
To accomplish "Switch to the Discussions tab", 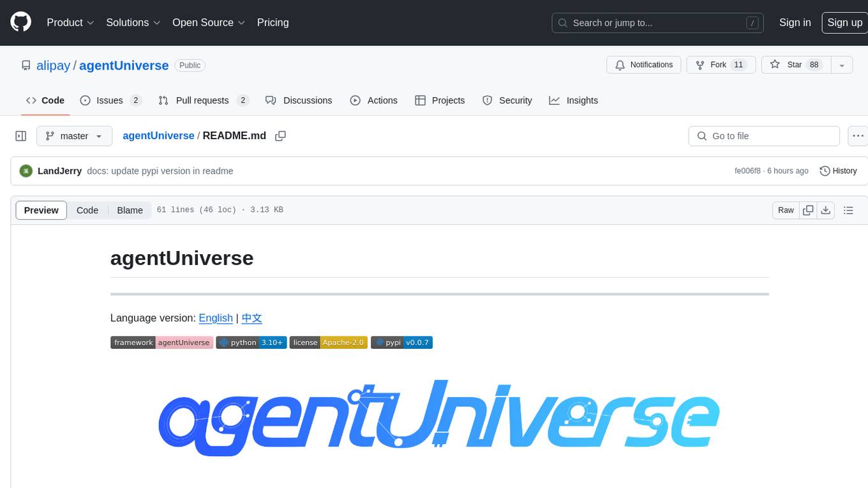I will click(x=299, y=100).
